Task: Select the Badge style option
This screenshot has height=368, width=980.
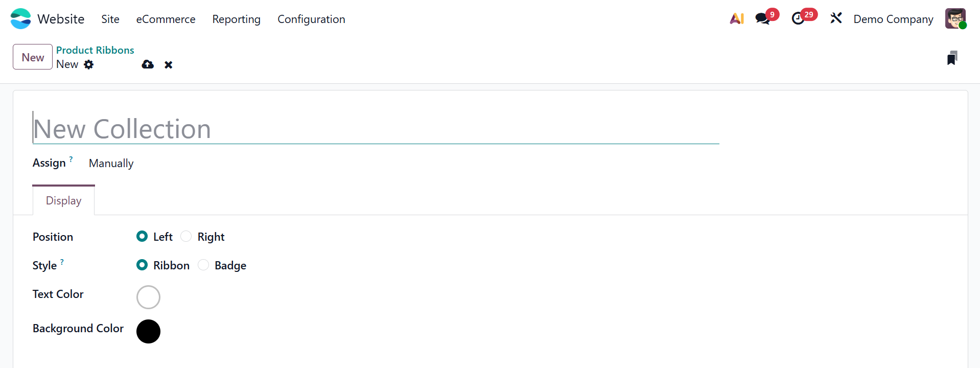Action: point(203,265)
